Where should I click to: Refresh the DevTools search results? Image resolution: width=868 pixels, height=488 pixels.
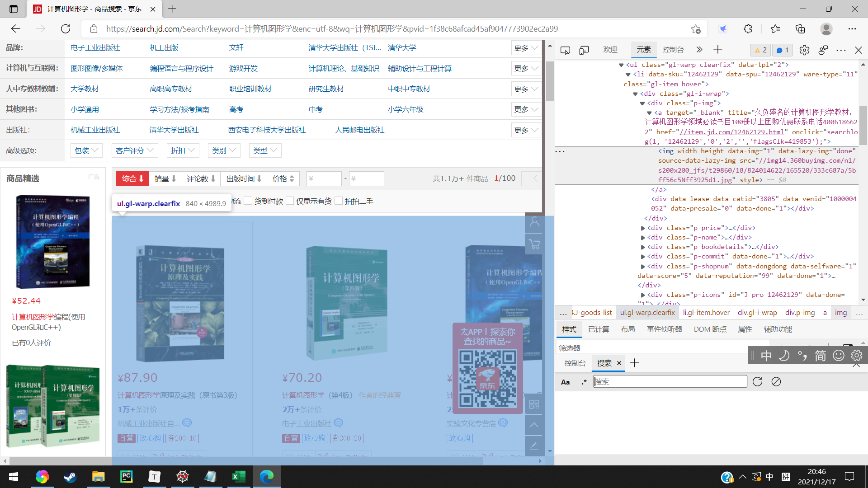(758, 382)
